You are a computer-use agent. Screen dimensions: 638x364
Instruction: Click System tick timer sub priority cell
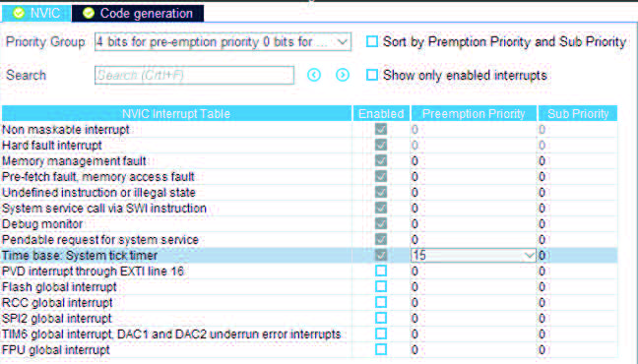(x=577, y=256)
